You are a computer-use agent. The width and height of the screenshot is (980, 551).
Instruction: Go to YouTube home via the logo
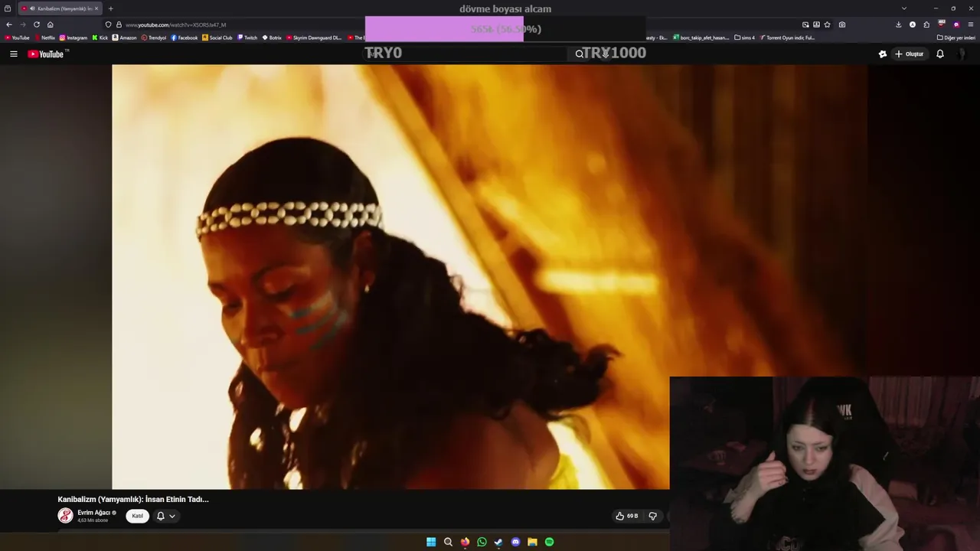[47, 54]
